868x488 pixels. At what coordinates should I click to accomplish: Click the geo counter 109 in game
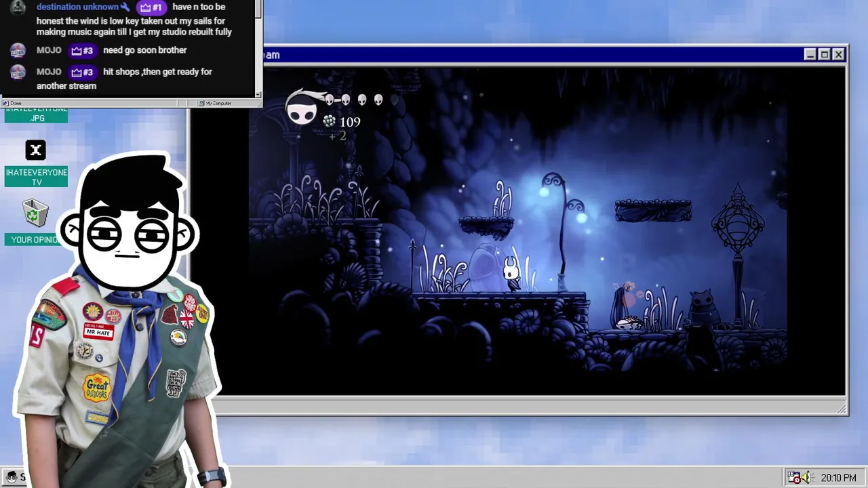coord(350,122)
